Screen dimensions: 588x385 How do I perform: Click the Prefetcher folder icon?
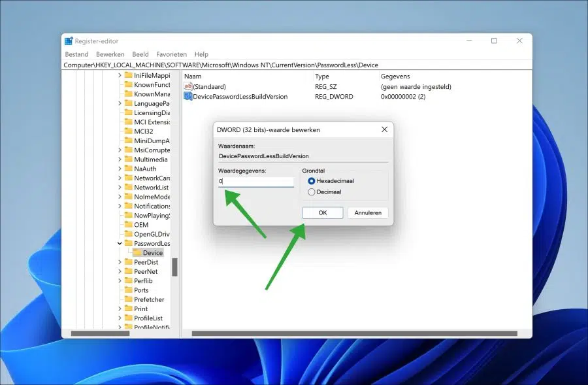click(129, 299)
